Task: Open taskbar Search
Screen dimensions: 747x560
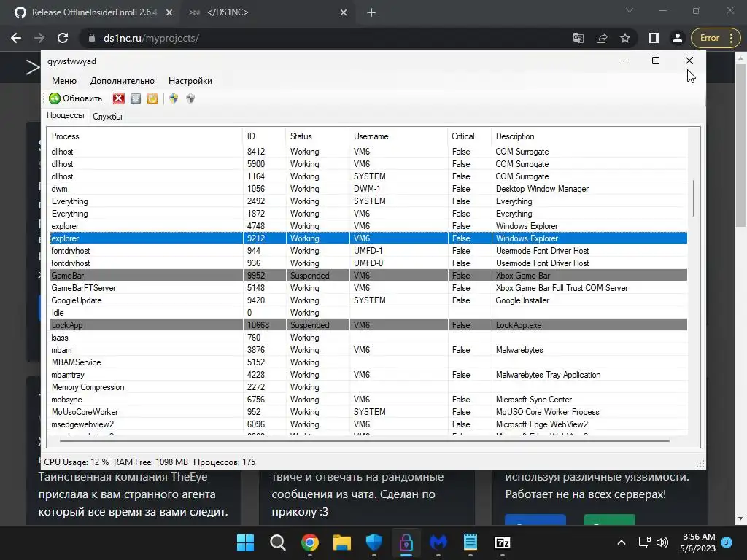Action: click(277, 542)
